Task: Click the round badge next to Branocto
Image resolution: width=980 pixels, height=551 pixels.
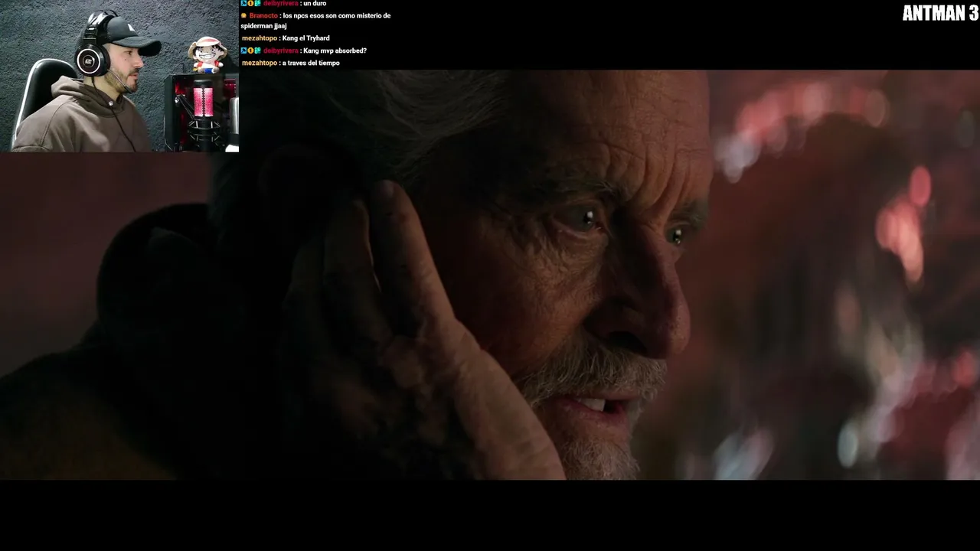Action: point(244,15)
